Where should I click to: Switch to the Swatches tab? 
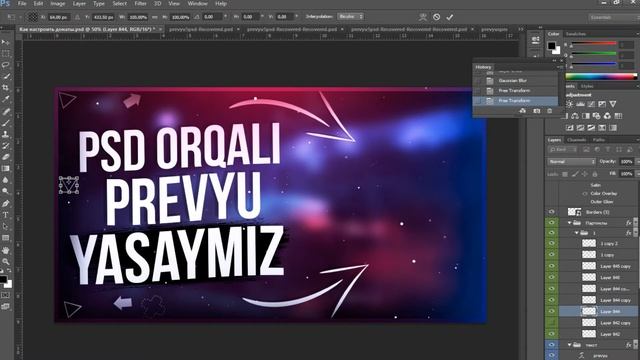point(576,34)
